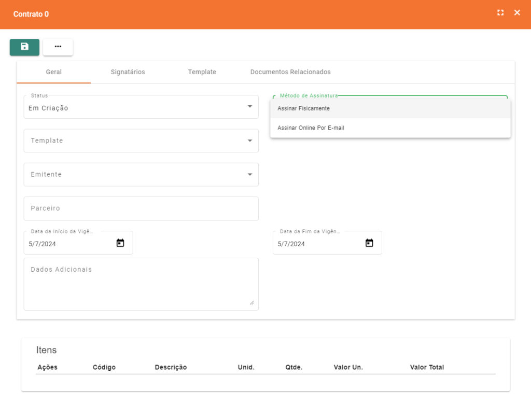Open the Template dropdown field
The image size is (531, 420).
coord(141,141)
